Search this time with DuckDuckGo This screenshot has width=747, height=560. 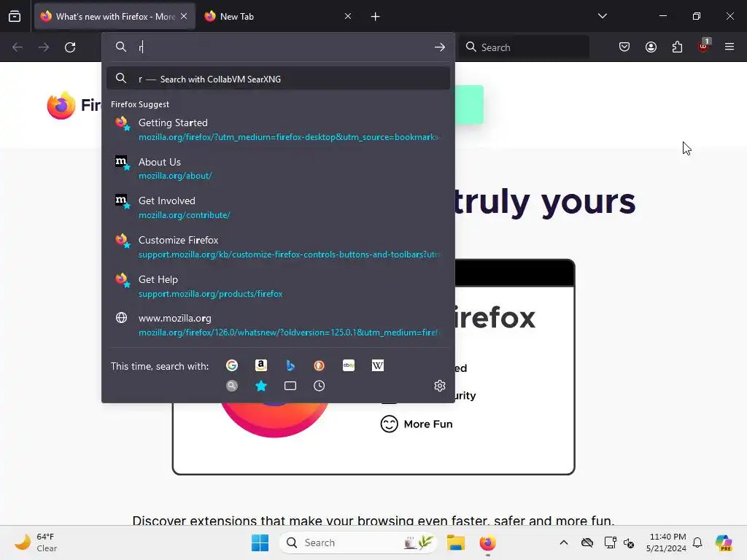tap(320, 365)
